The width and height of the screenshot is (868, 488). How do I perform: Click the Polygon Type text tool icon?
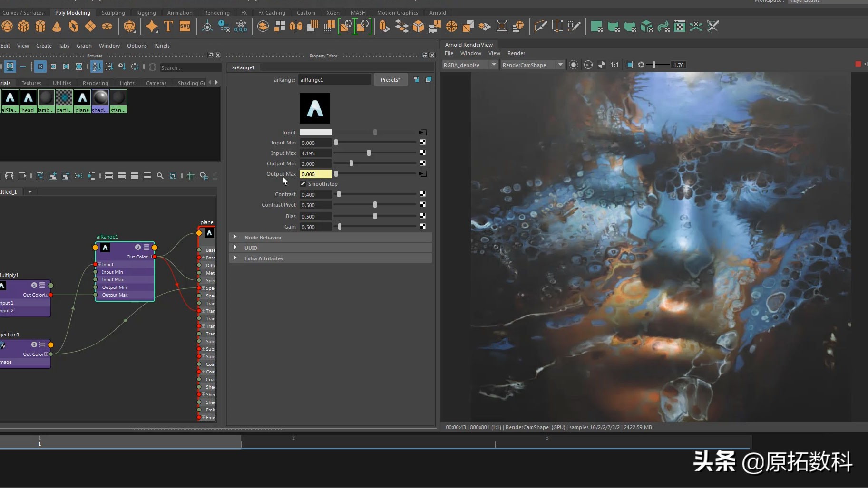[x=168, y=27]
